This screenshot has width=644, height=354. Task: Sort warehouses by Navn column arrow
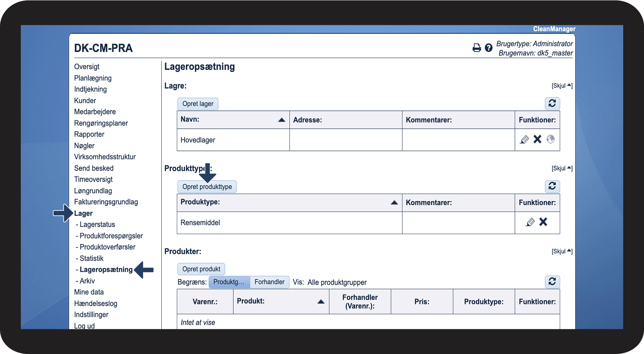tap(281, 120)
